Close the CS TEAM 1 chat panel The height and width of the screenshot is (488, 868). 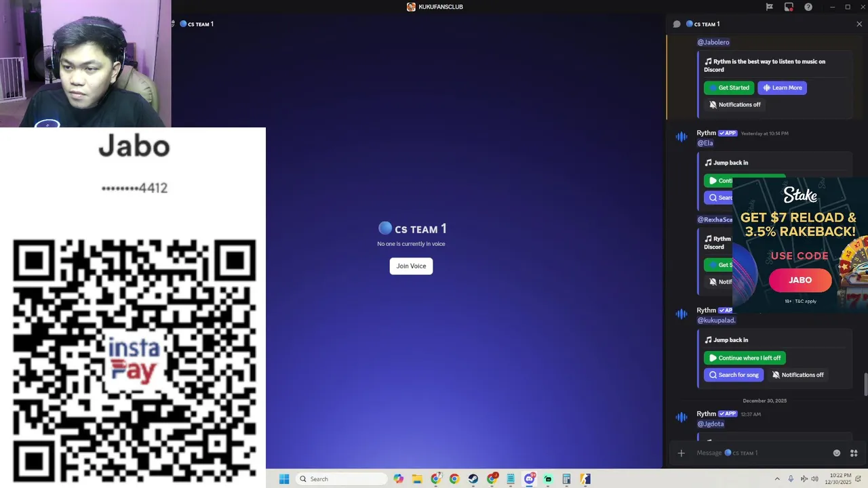click(x=859, y=24)
